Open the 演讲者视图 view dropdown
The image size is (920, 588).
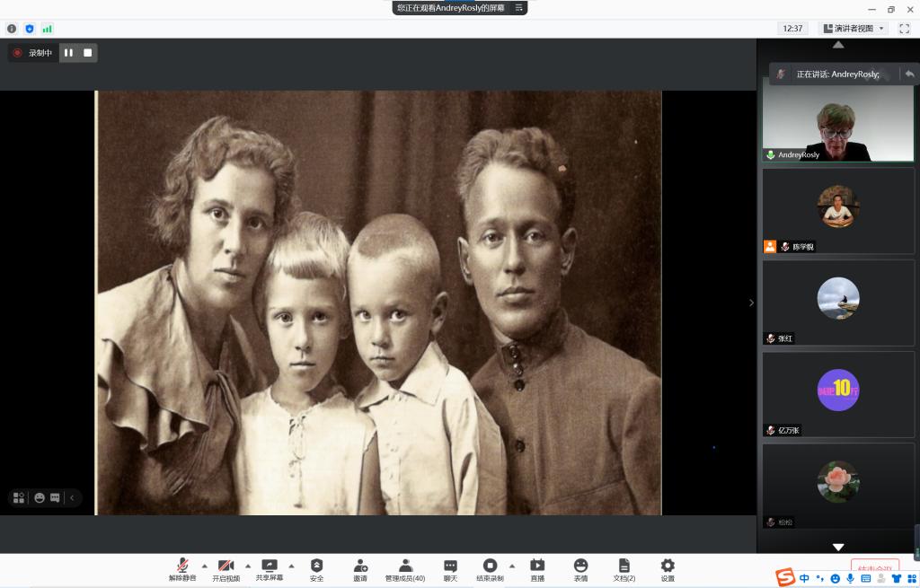(854, 29)
